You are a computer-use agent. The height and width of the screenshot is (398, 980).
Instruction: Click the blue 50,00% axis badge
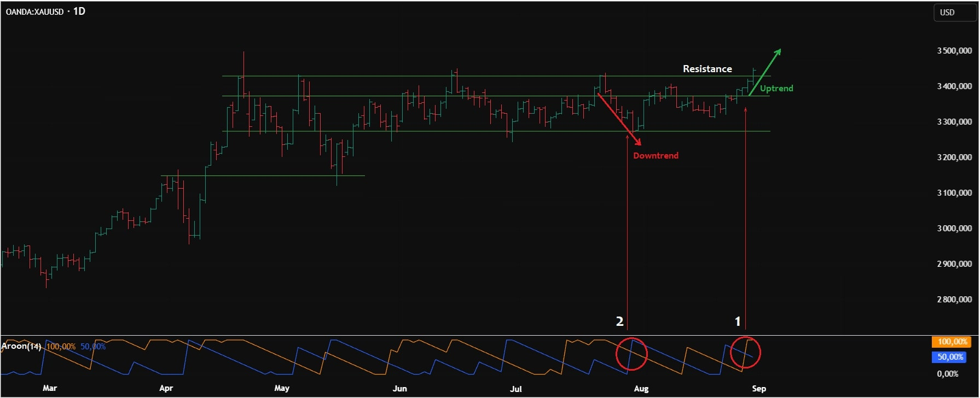950,357
